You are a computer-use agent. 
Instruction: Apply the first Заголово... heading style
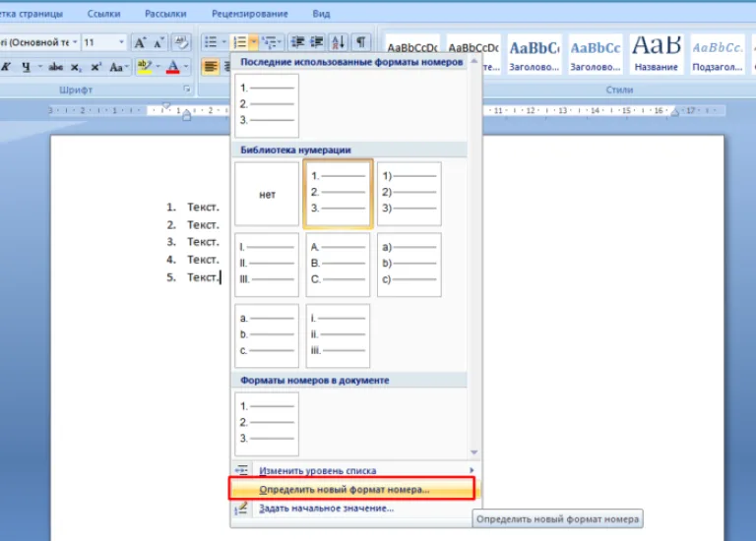tap(535, 53)
